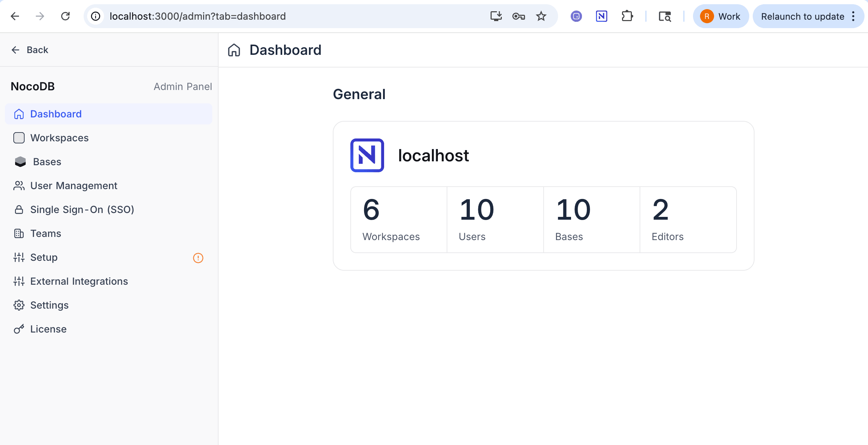Screen dimensions: 868x445
Task: Open the Work profile menu
Action: coord(720,16)
